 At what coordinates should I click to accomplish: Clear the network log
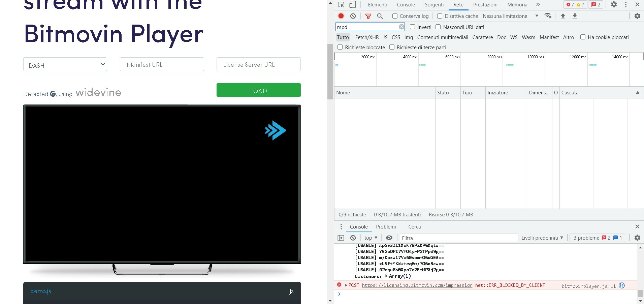pyautogui.click(x=353, y=16)
